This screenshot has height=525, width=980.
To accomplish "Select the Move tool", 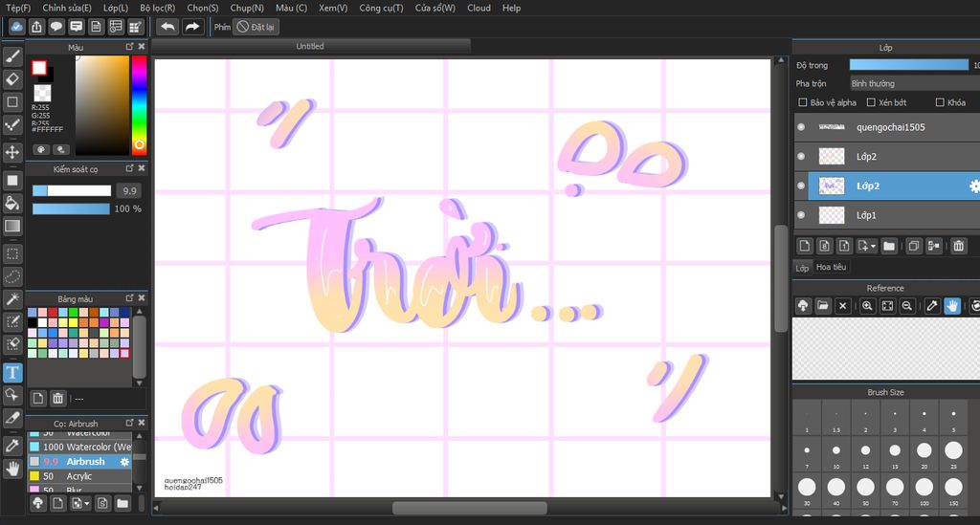I will click(12, 152).
